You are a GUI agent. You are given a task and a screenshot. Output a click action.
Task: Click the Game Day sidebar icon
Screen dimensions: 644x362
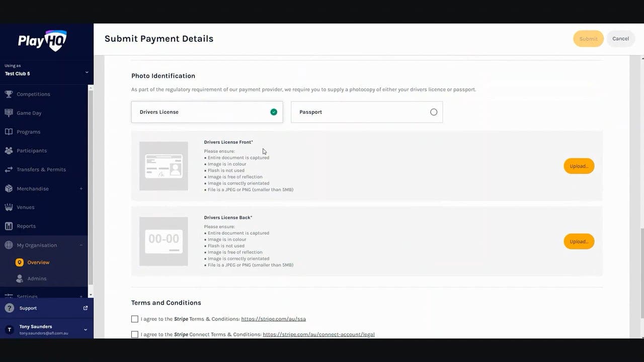coord(9,113)
